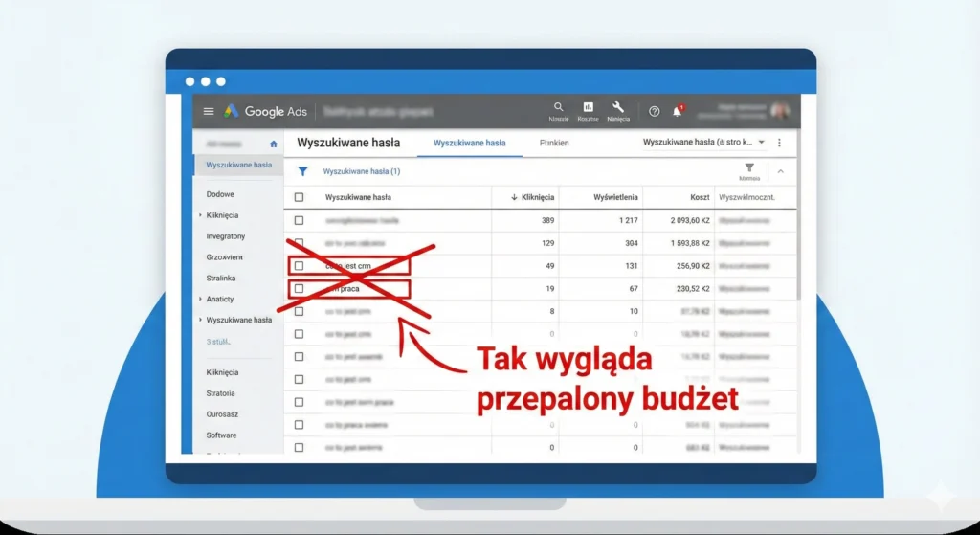
Task: Switch to the Ftinkien tab
Action: 554,143
